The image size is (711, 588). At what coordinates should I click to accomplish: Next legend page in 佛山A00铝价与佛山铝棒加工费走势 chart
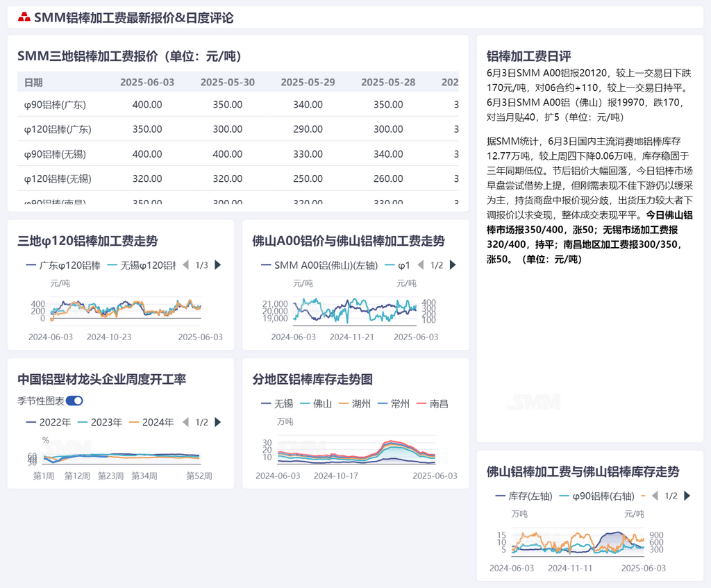click(x=453, y=264)
